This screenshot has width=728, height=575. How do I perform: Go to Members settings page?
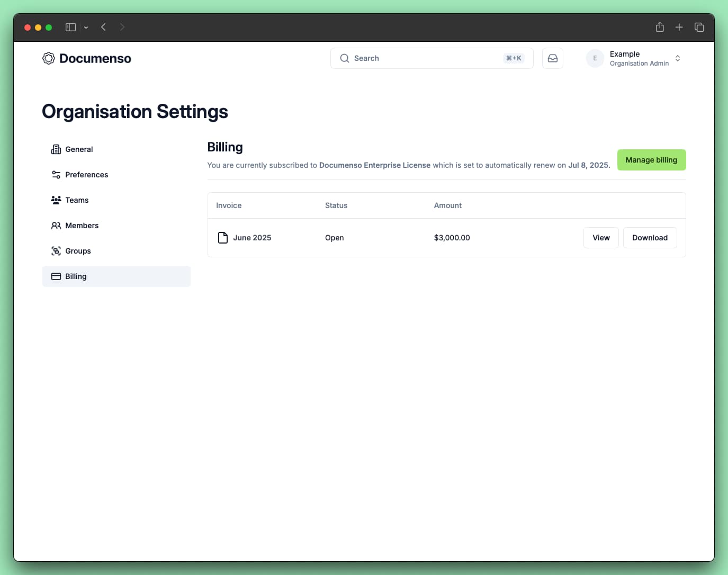tap(82, 226)
